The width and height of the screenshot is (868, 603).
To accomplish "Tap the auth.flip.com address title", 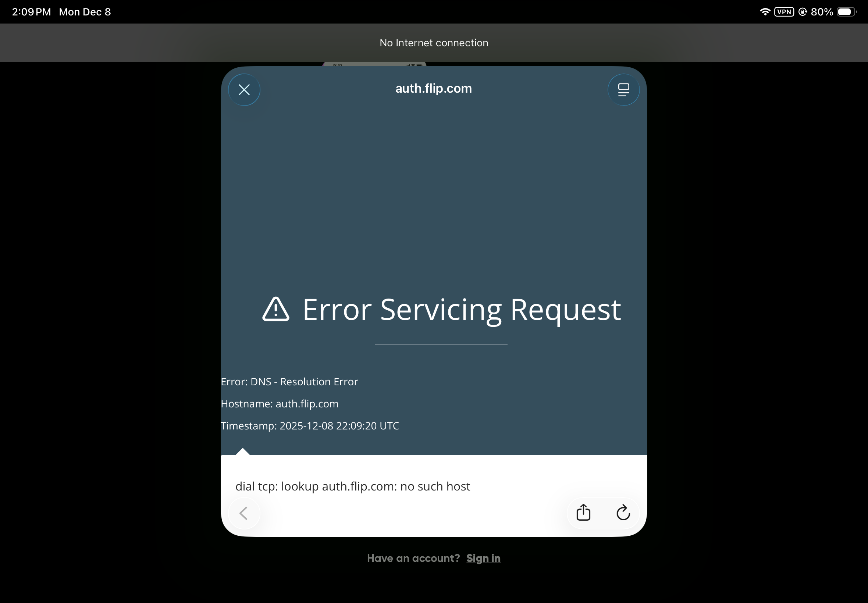I will click(433, 88).
